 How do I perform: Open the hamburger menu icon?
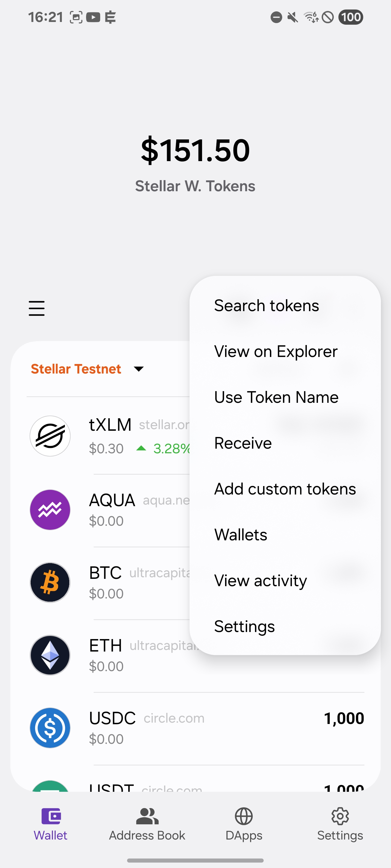pyautogui.click(x=36, y=308)
